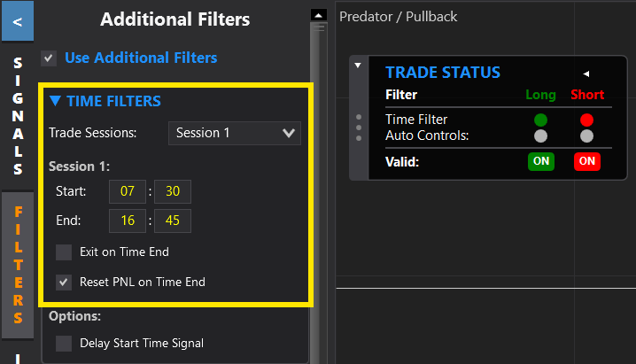This screenshot has height=364, width=636.
Task: Enable Delay Start Time Signal checkbox
Action: [64, 343]
